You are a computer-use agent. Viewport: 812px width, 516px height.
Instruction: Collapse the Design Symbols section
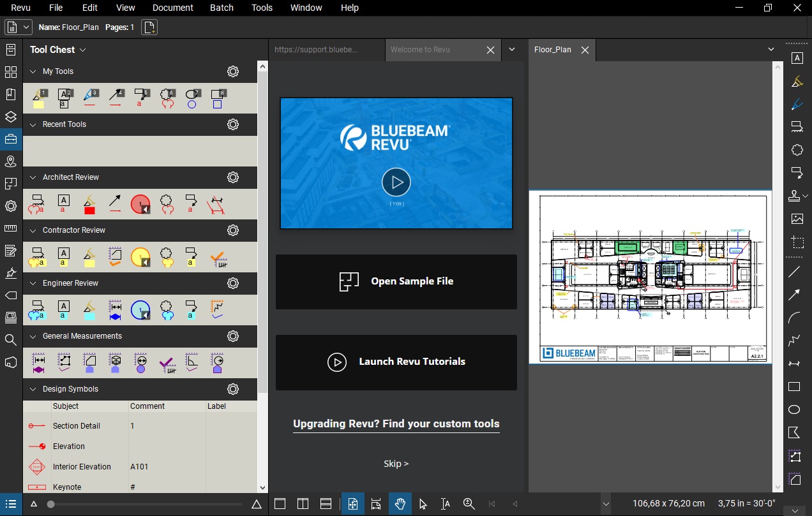[34, 389]
